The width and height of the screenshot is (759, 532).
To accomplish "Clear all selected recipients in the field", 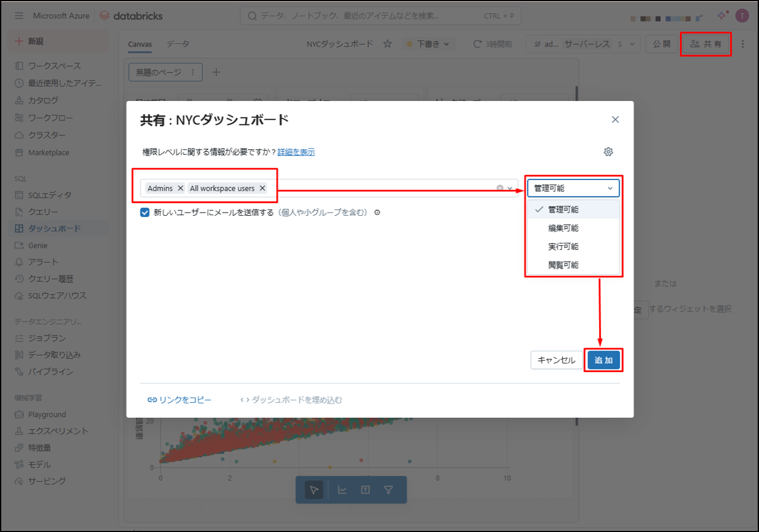I will pos(500,188).
